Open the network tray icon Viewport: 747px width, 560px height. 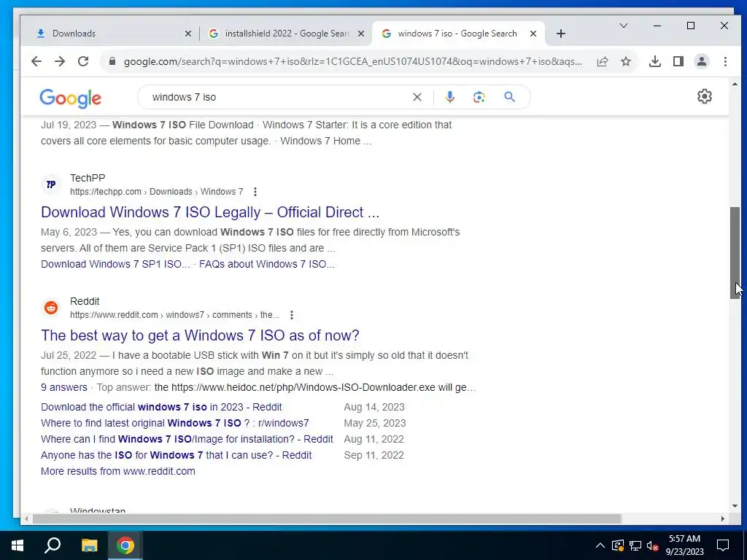[635, 545]
